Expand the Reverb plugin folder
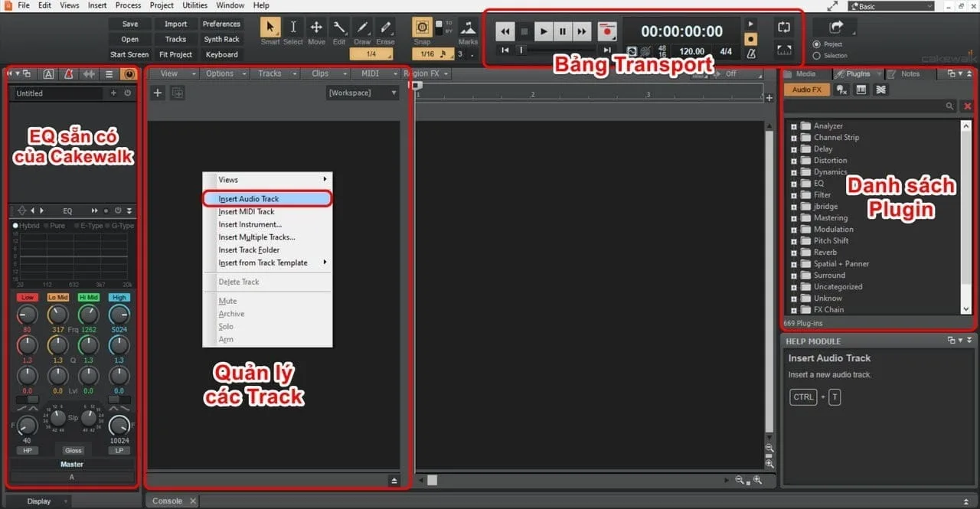Image resolution: width=980 pixels, height=509 pixels. (794, 253)
